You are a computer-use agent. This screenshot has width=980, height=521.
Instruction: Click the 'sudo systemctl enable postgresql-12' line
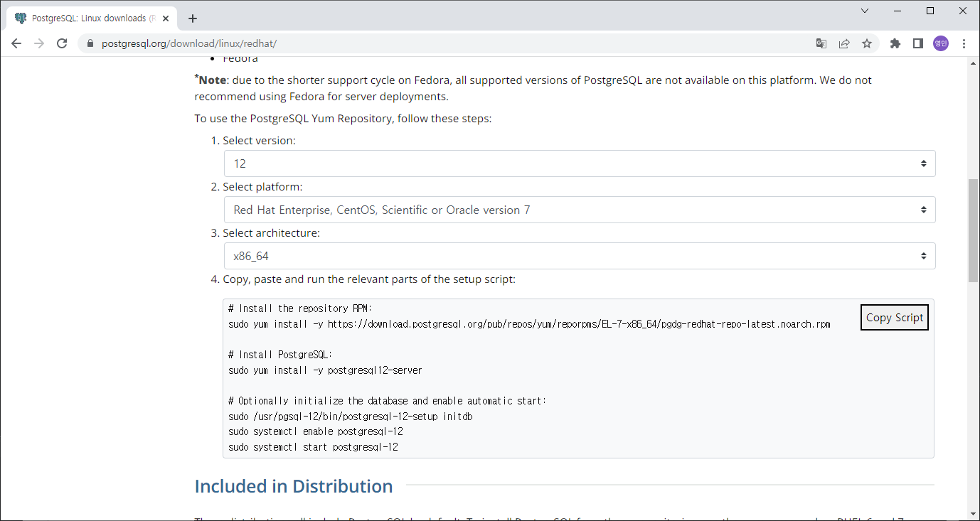point(316,431)
